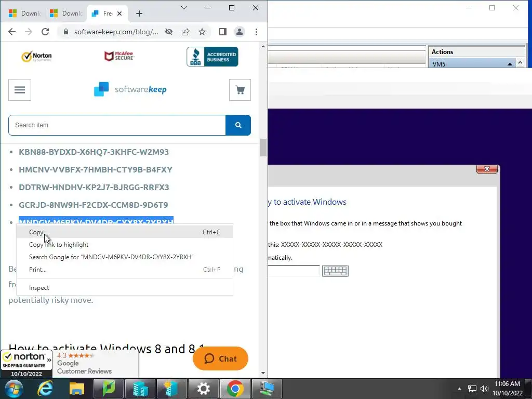The image size is (532, 399).
Task: Switch to the second Microsoft Download tab
Action: pyautogui.click(x=66, y=14)
